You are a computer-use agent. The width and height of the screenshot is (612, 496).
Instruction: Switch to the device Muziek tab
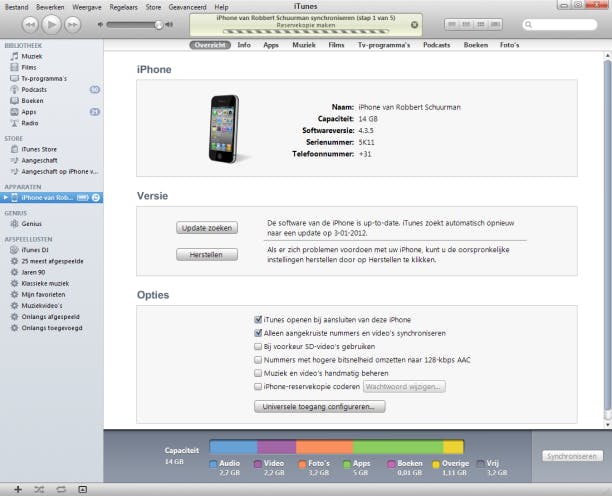click(304, 45)
